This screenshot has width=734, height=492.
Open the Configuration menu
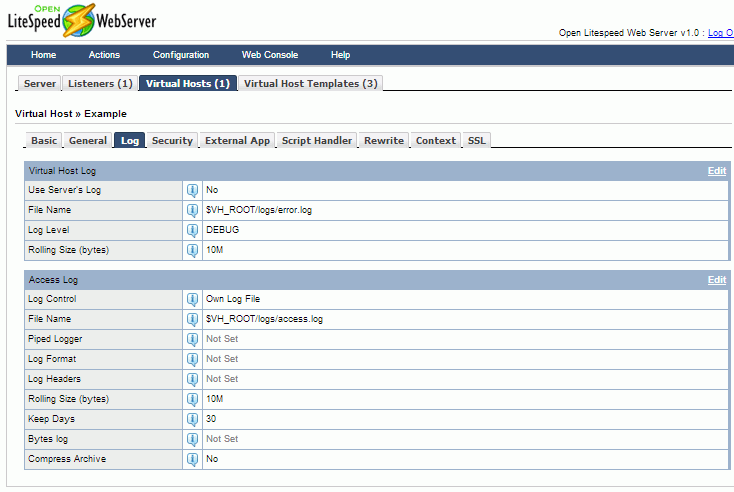(181, 55)
